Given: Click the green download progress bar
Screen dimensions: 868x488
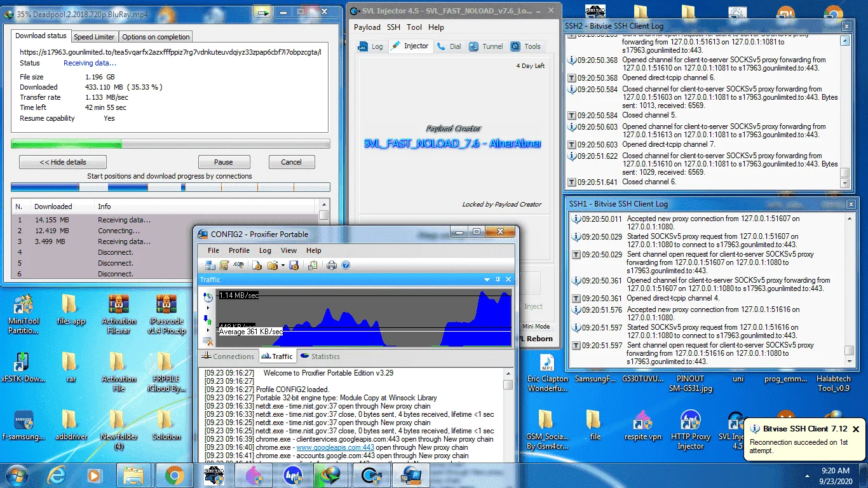Looking at the screenshot, I should (170, 144).
